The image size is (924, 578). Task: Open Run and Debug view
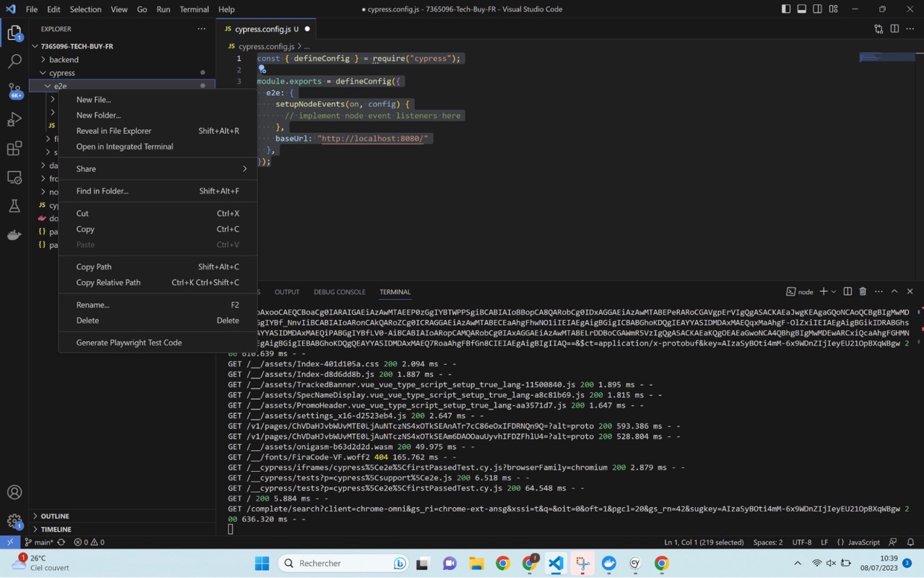pos(14,119)
